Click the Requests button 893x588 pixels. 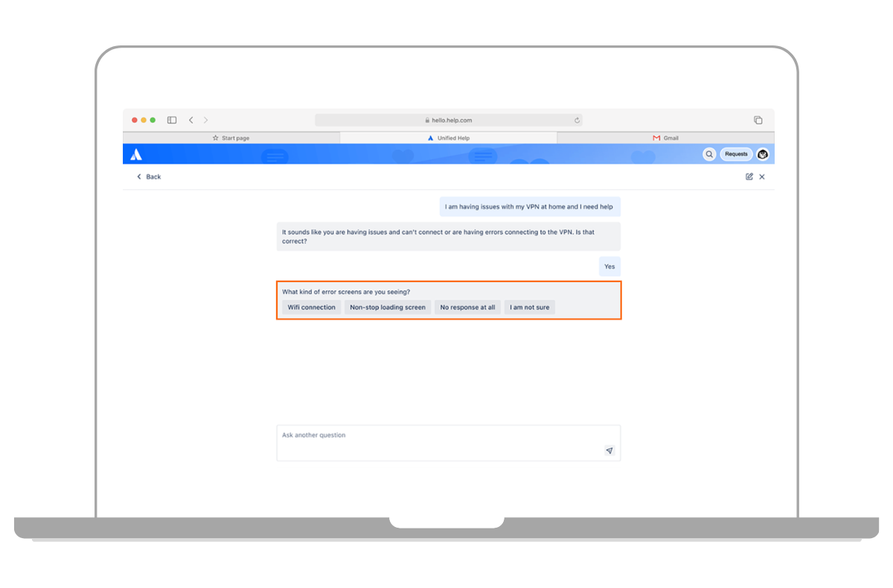coord(736,154)
